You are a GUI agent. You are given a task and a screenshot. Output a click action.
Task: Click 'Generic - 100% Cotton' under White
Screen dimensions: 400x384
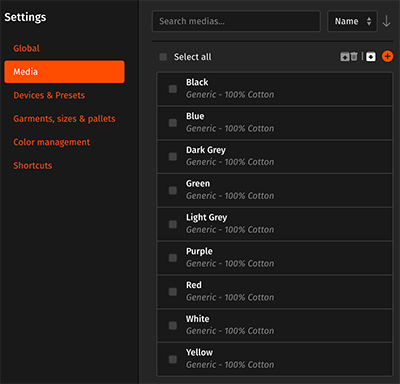point(230,331)
